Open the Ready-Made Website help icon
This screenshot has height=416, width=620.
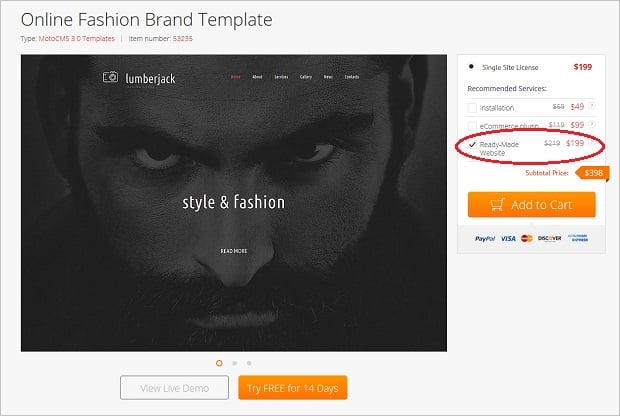(x=591, y=143)
